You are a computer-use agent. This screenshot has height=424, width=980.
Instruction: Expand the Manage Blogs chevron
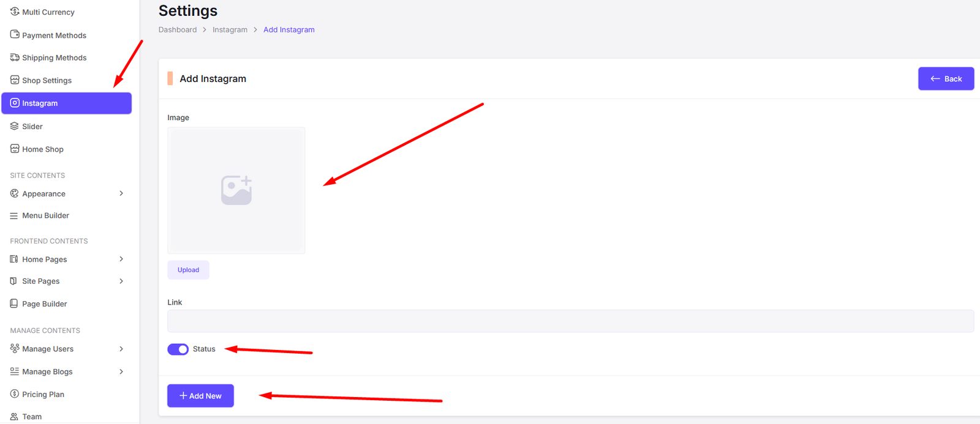(121, 371)
